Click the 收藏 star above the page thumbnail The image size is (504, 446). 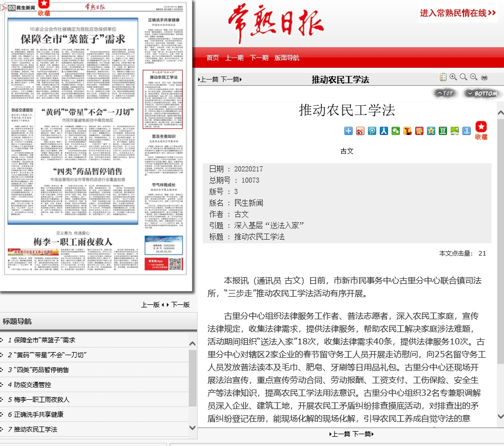tap(44, 8)
